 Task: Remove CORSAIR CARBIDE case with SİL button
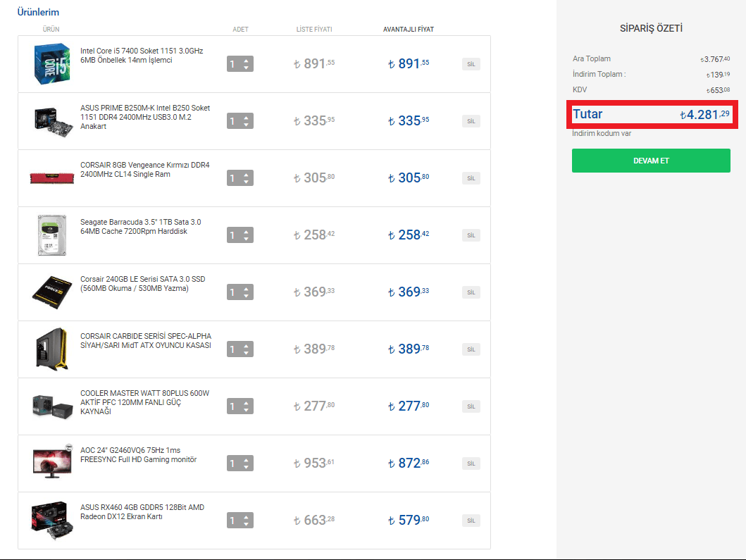(x=471, y=349)
